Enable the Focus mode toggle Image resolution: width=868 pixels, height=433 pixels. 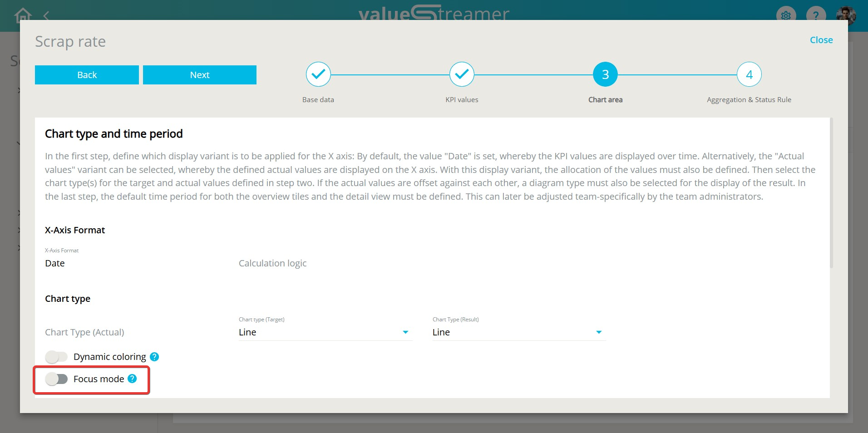57,379
